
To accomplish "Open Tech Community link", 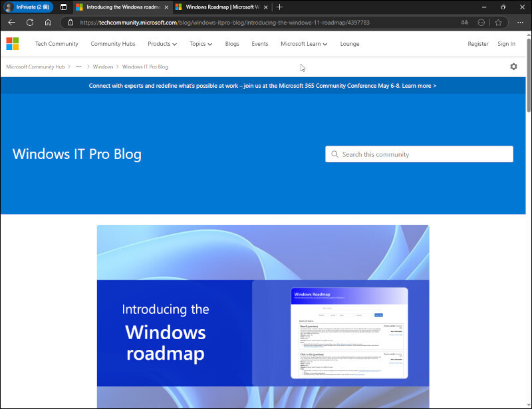I will pos(57,44).
